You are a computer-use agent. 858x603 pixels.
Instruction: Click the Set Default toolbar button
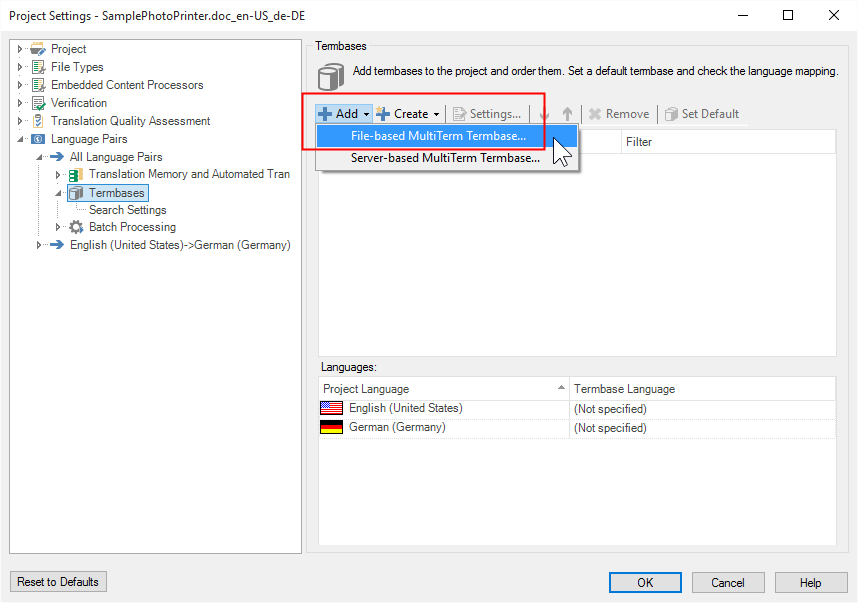tap(701, 114)
